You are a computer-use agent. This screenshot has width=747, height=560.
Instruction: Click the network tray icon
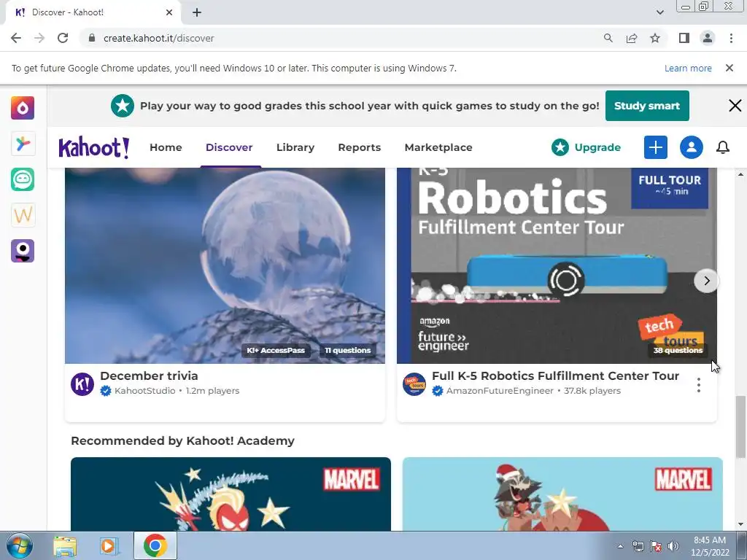coord(638,546)
